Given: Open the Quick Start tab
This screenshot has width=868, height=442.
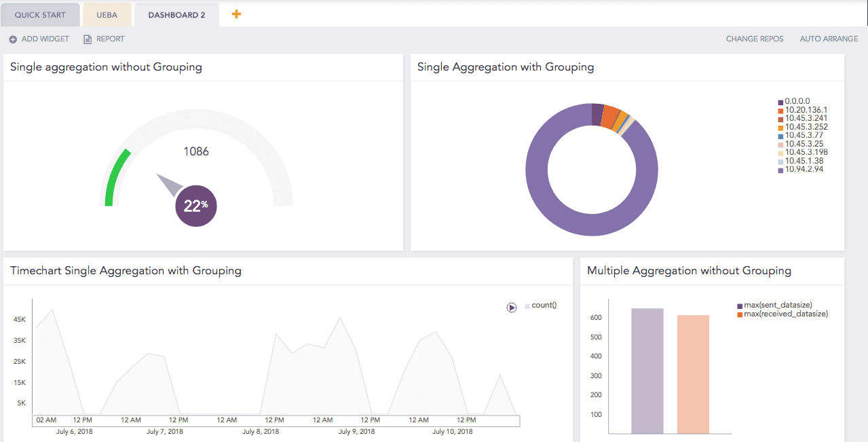Looking at the screenshot, I should [x=40, y=14].
